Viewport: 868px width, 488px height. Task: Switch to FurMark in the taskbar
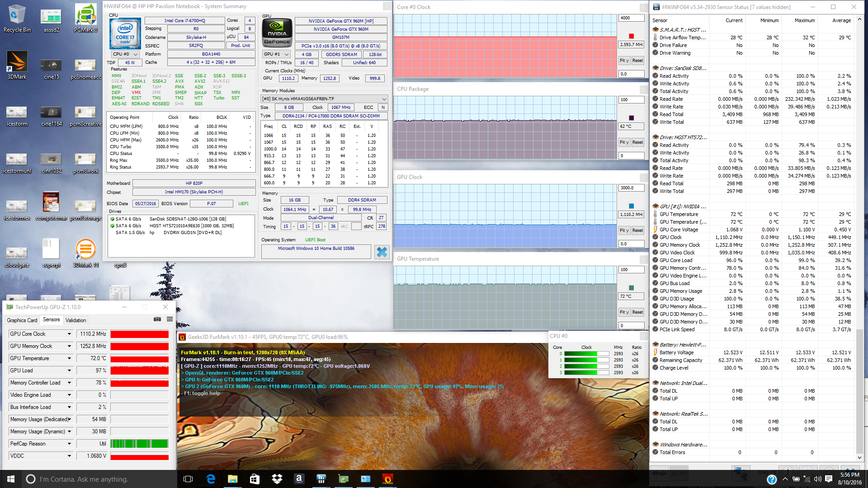tap(388, 479)
